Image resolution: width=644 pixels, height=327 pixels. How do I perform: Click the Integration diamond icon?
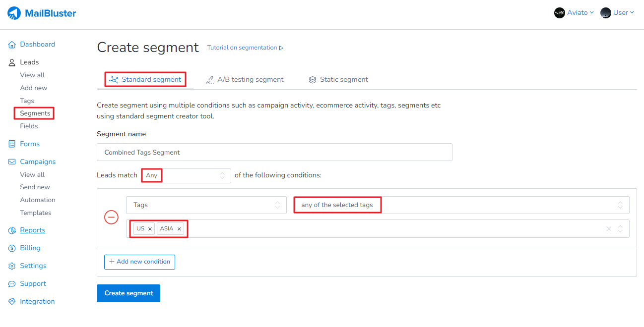(12, 302)
